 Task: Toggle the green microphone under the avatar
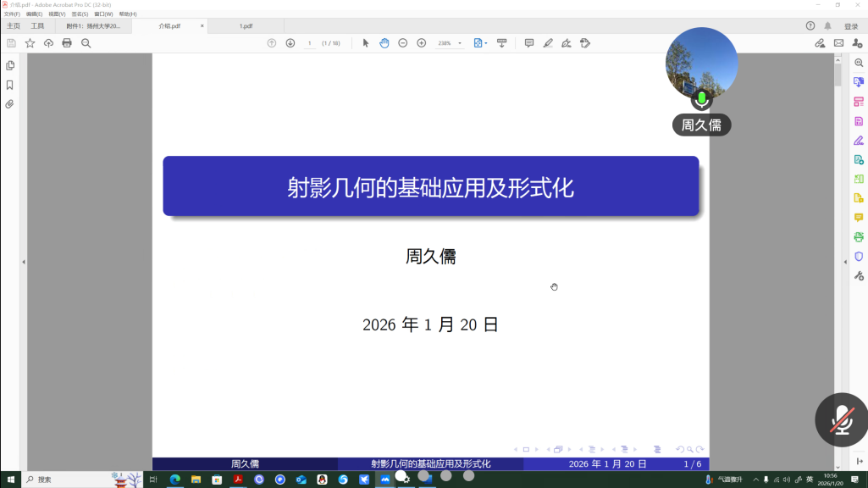pos(701,100)
